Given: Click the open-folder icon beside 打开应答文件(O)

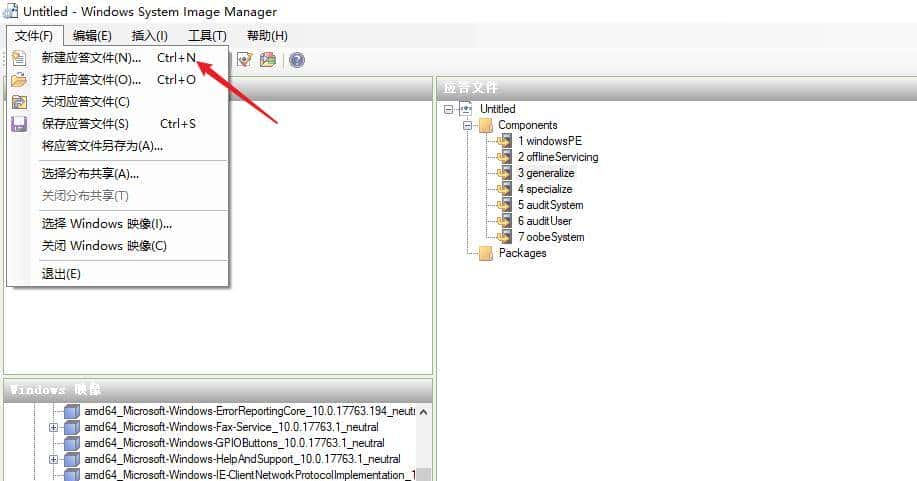Looking at the screenshot, I should tap(19, 80).
